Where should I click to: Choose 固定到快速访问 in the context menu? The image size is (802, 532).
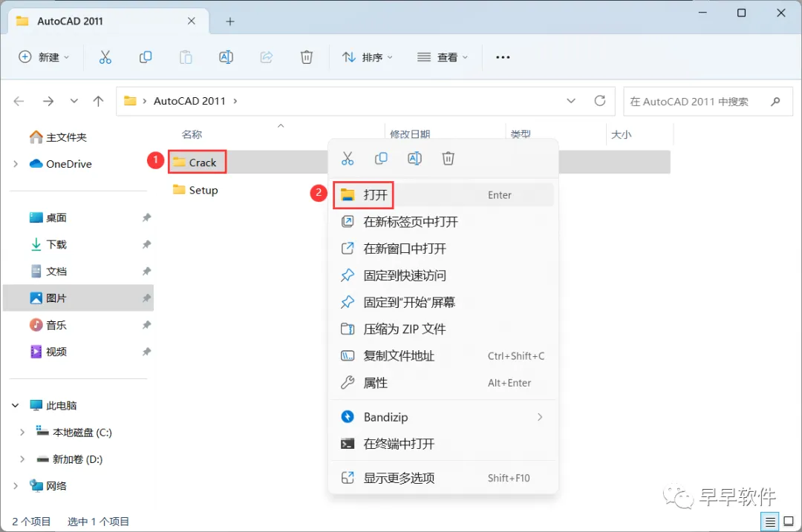443,275
